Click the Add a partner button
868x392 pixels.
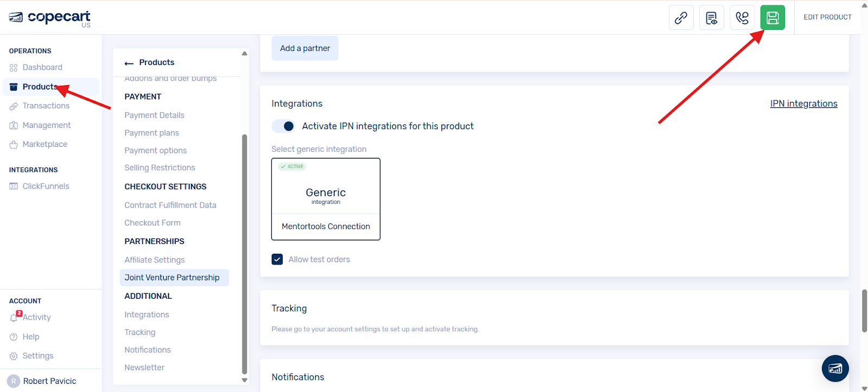pos(305,48)
